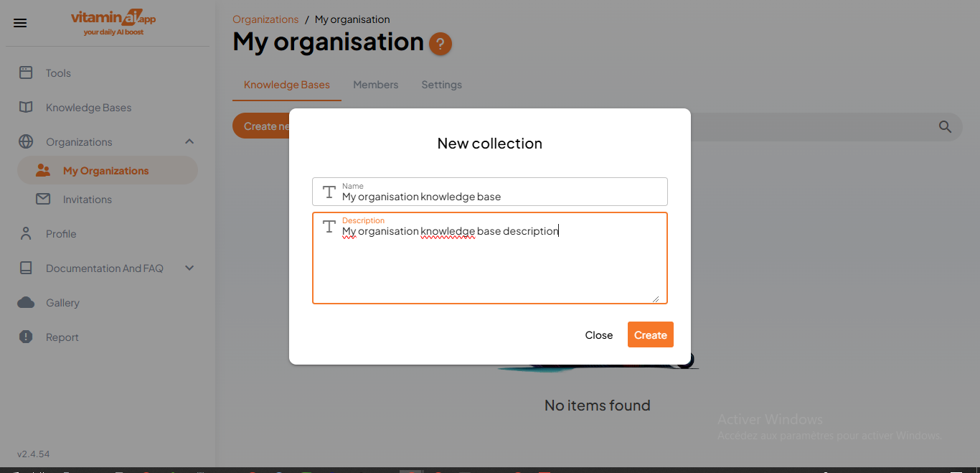Select Tools in the sidebar

57,72
